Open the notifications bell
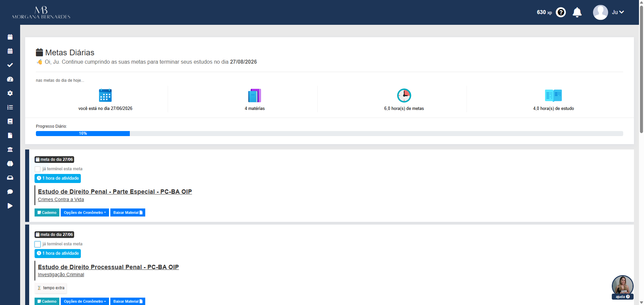Viewport: 644px width, 305px height. tap(577, 12)
